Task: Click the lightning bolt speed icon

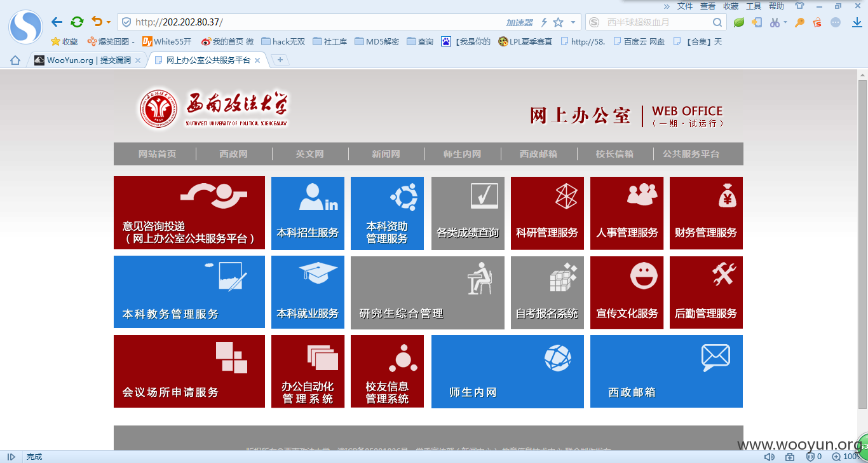Action: click(544, 22)
